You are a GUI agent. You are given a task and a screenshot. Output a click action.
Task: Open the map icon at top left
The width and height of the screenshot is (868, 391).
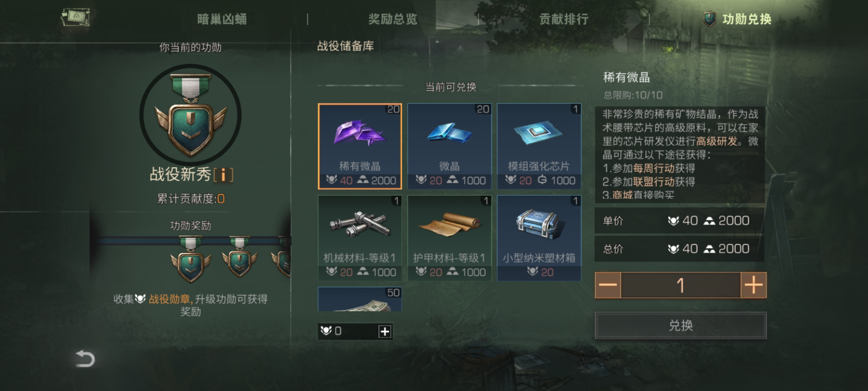coord(76,17)
